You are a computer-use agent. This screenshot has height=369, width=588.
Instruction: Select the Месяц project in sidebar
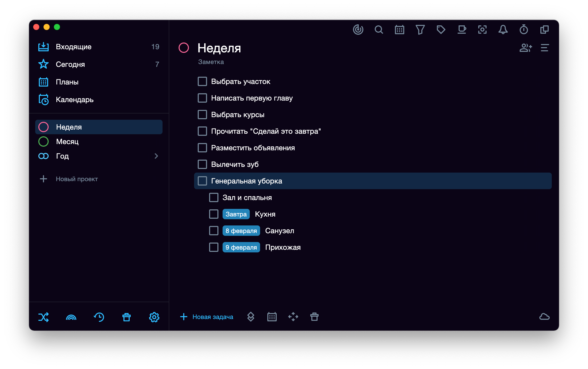(99, 141)
